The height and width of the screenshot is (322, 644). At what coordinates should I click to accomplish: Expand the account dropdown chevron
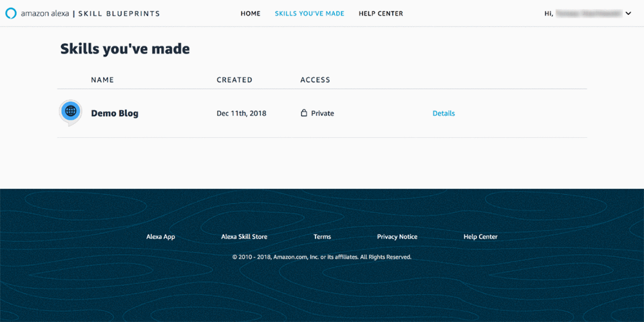click(628, 14)
